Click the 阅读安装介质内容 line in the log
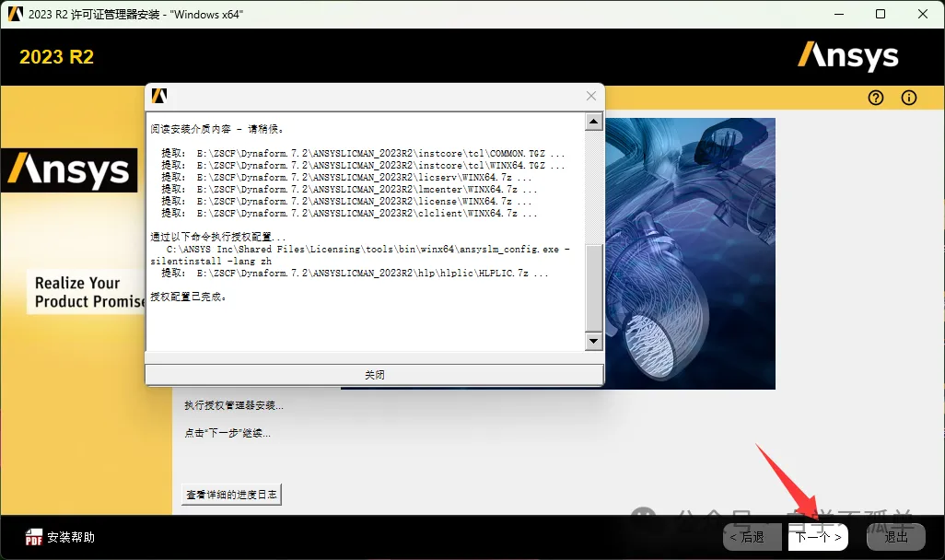This screenshot has width=945, height=560. coord(217,129)
